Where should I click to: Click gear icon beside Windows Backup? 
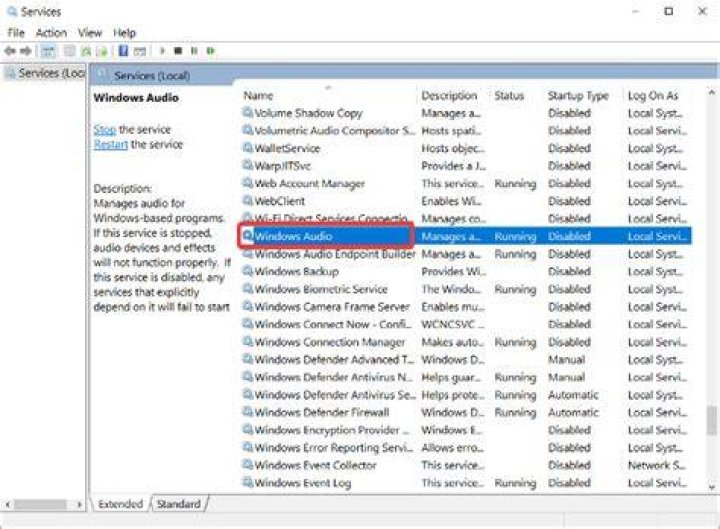(x=248, y=271)
